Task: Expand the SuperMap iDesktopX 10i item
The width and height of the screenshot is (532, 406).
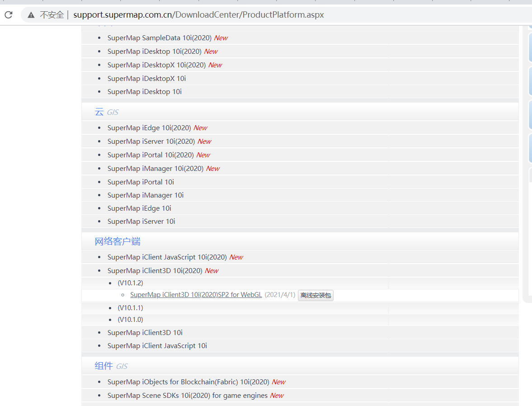Action: click(x=146, y=78)
